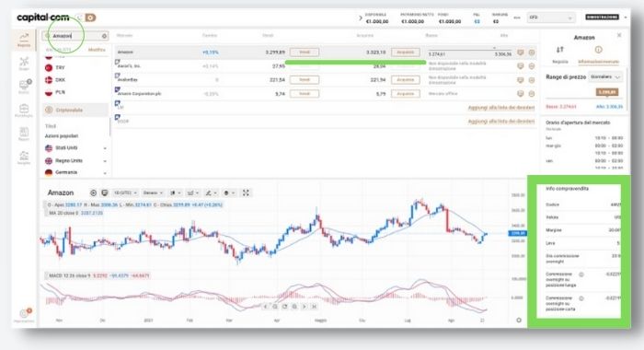Viewport: 644px width, 350px height.
Task: Remove Amazon row with the minus circle icon
Action: (x=532, y=52)
